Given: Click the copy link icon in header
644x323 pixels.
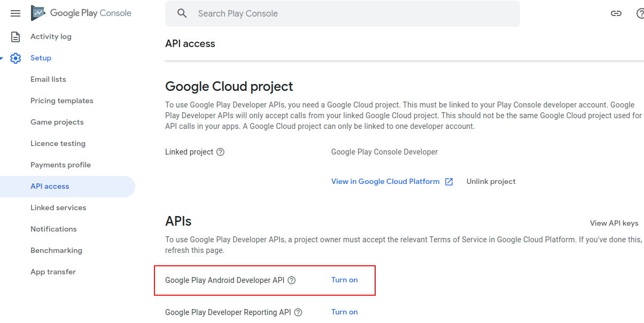Looking at the screenshot, I should point(616,13).
